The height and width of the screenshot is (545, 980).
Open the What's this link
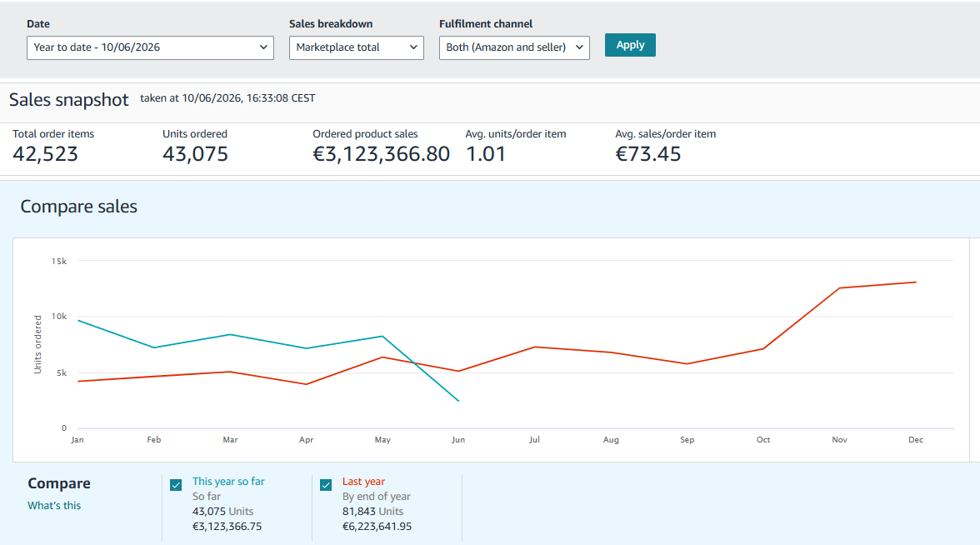(x=54, y=505)
